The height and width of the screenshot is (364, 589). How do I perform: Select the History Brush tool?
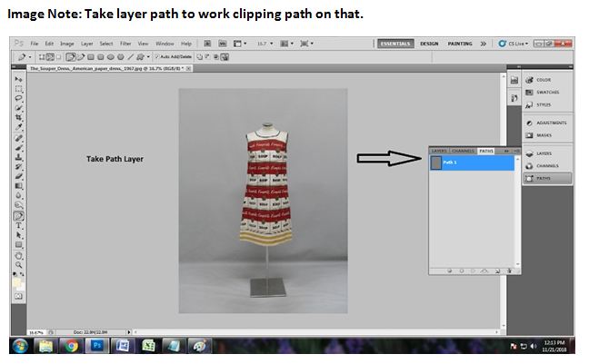pos(18,167)
